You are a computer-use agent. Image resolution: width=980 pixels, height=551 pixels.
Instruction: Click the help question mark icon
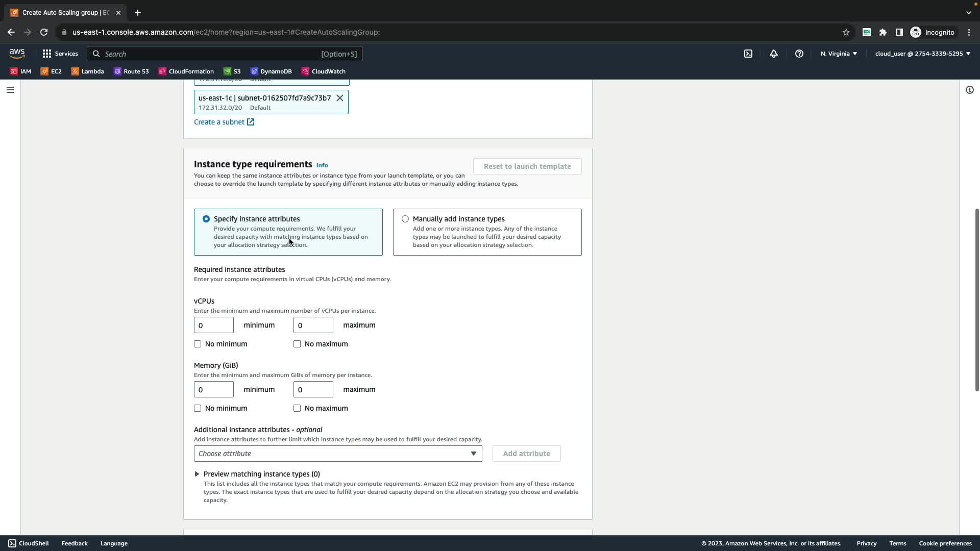799,54
